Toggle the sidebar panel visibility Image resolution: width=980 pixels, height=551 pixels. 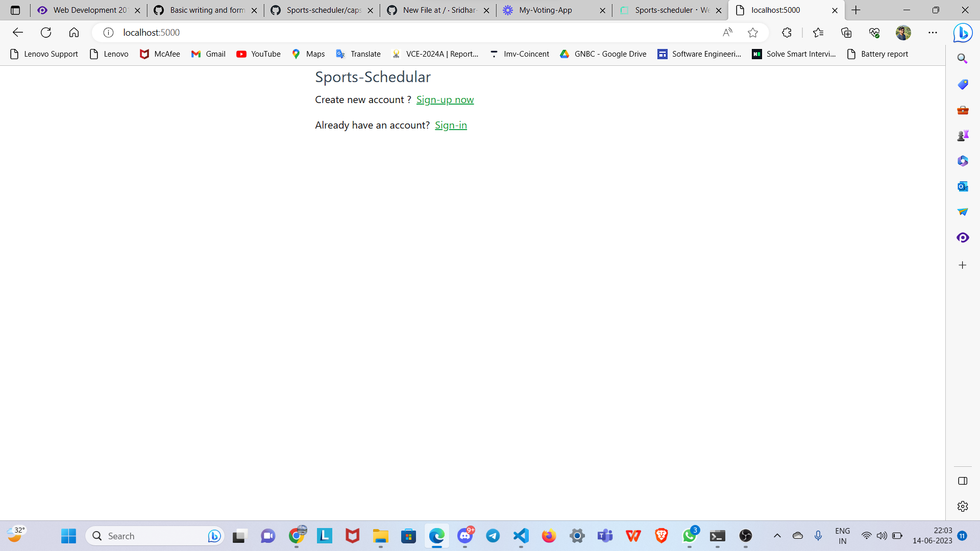pos(963,480)
